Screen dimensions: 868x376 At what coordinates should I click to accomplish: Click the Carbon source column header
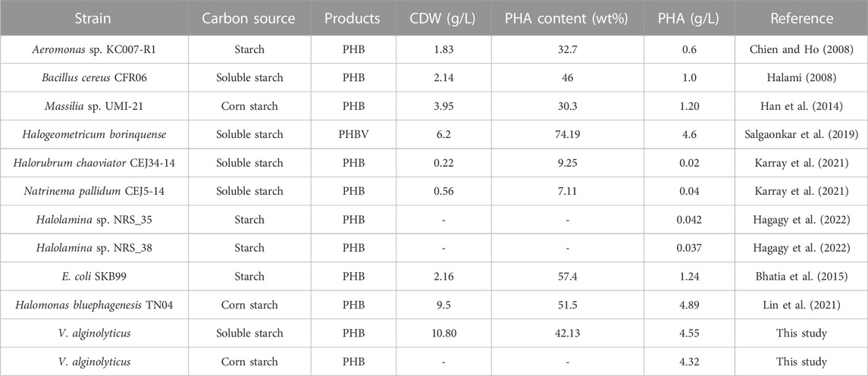pyautogui.click(x=249, y=17)
